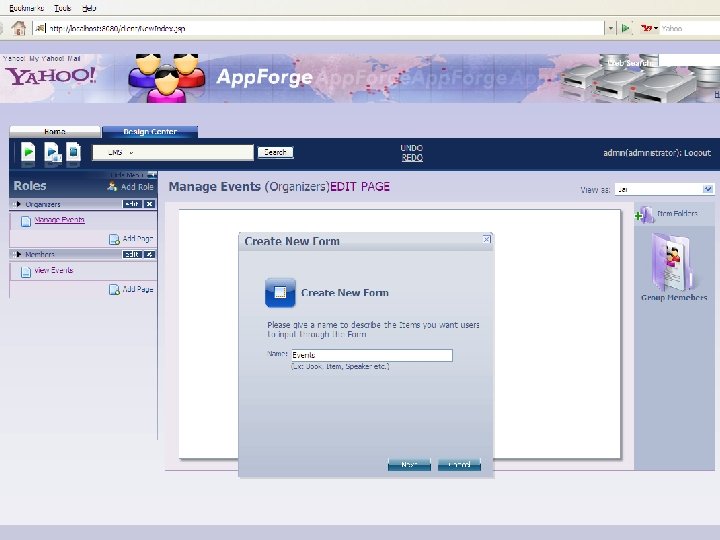
Task: Click the Cancel button in dialog
Action: [x=459, y=465]
